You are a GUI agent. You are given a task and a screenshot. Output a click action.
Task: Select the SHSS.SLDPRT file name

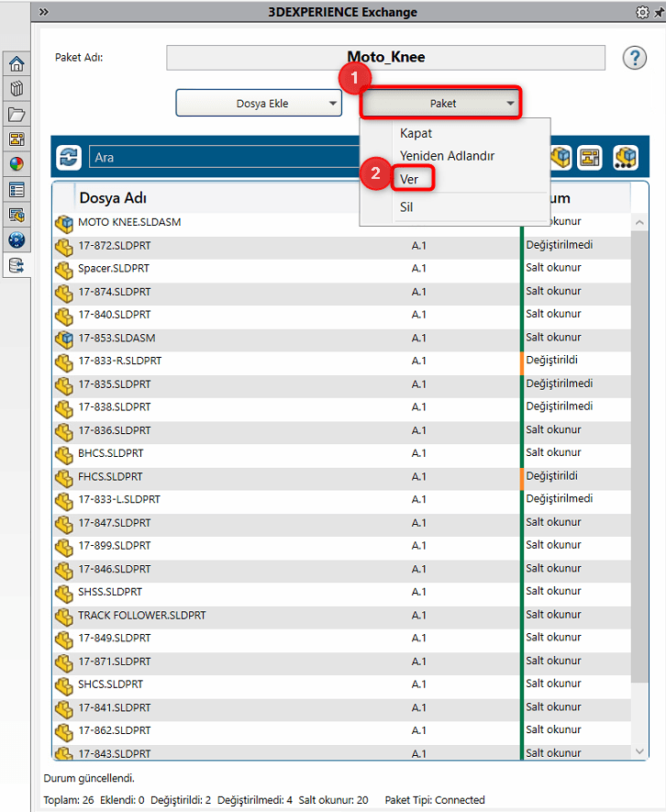pyautogui.click(x=110, y=592)
